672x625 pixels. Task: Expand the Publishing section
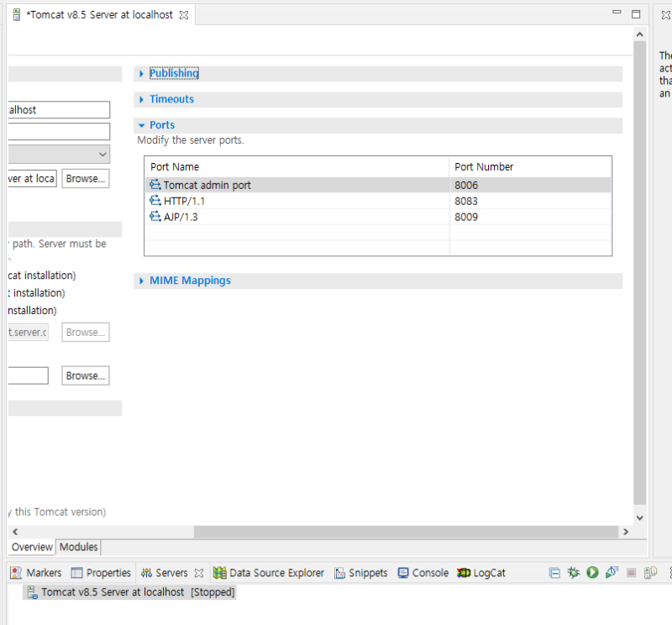coord(141,74)
